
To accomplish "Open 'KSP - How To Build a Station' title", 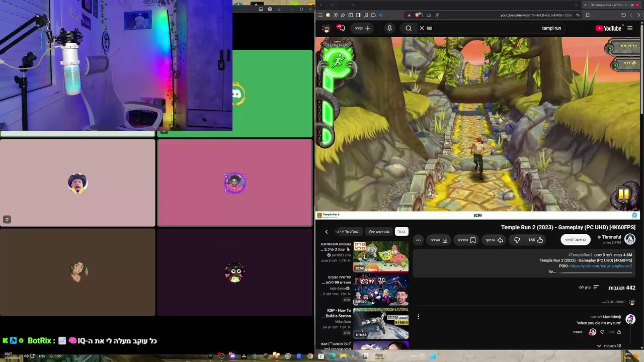I will click(338, 313).
